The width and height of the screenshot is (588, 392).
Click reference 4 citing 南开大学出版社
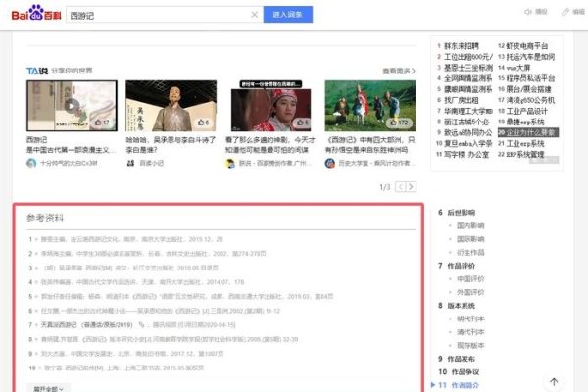(x=142, y=282)
